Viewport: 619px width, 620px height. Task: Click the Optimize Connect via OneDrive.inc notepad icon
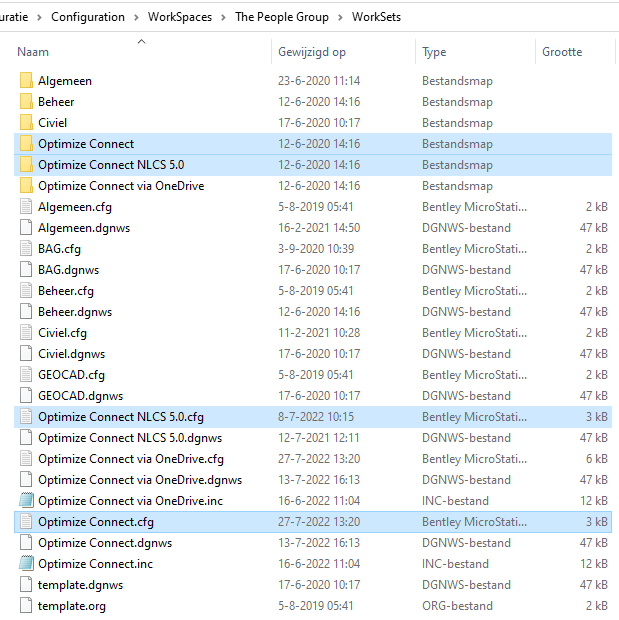tap(27, 501)
